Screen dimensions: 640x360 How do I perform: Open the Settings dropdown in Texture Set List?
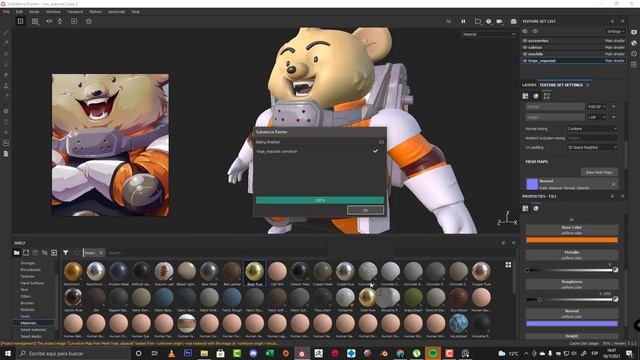616,31
